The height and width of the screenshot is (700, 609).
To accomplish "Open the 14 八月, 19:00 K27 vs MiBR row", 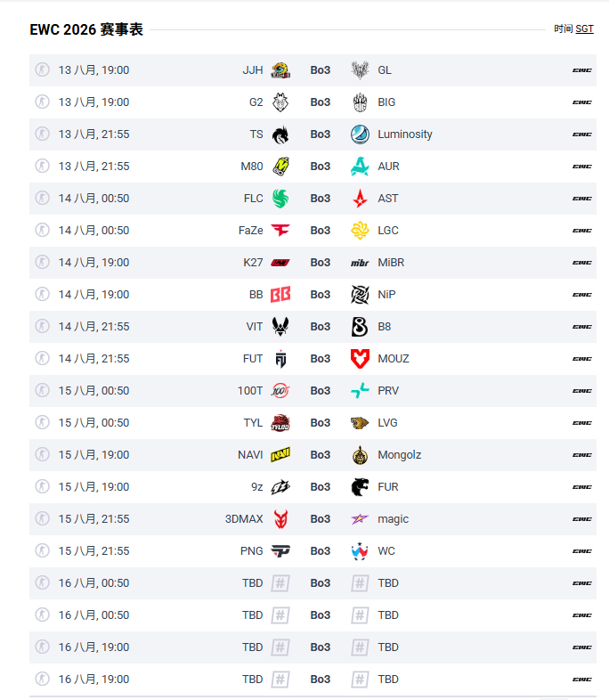I will click(313, 263).
